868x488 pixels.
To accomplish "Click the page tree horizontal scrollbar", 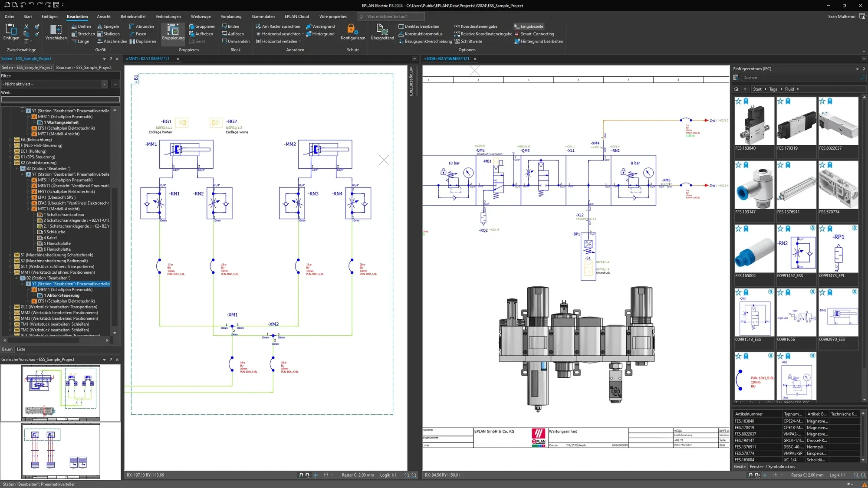I will click(56, 341).
